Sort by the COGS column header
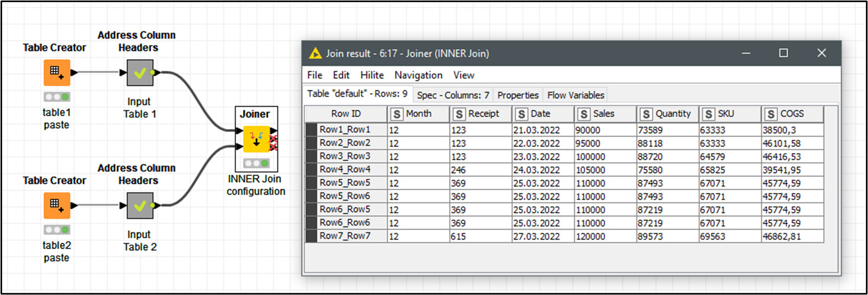This screenshot has width=868, height=295. click(x=792, y=114)
